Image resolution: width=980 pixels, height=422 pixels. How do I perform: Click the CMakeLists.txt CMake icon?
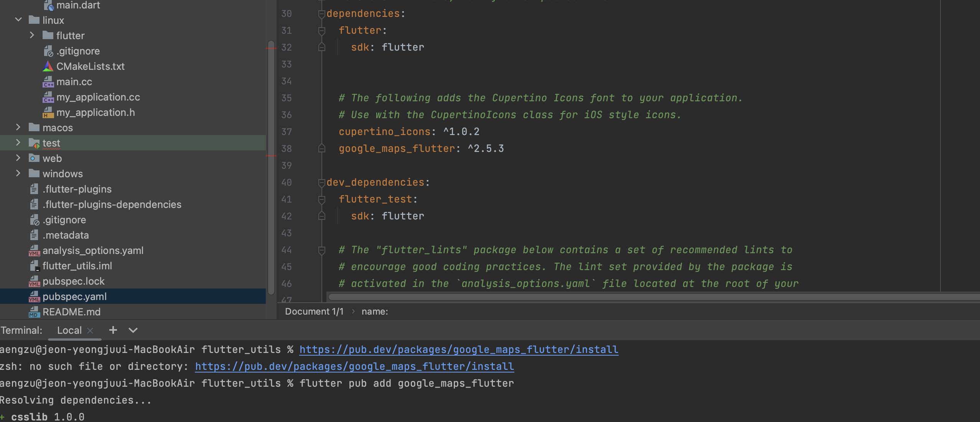(x=48, y=66)
